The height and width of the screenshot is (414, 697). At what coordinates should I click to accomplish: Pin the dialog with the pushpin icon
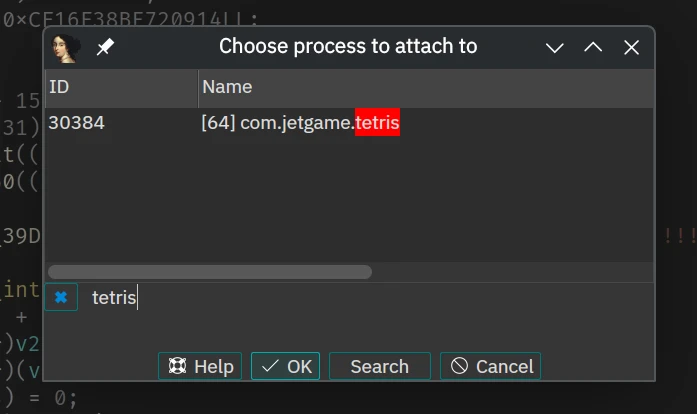[x=105, y=47]
